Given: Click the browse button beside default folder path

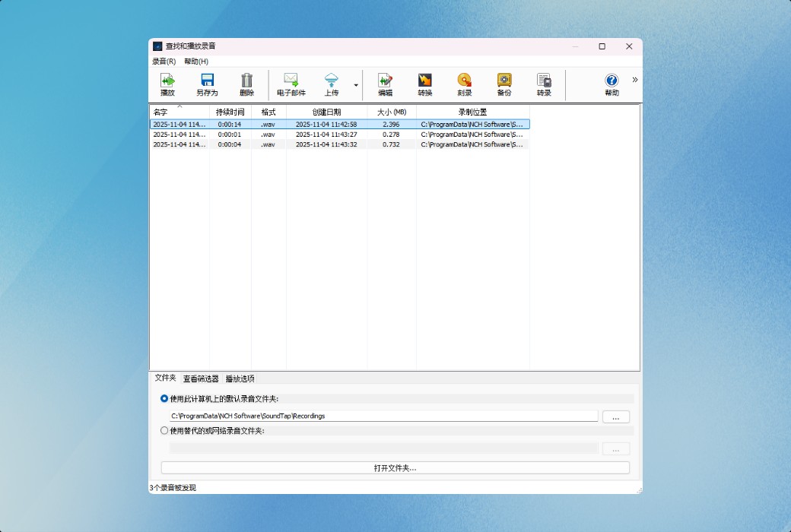Looking at the screenshot, I should tap(615, 416).
